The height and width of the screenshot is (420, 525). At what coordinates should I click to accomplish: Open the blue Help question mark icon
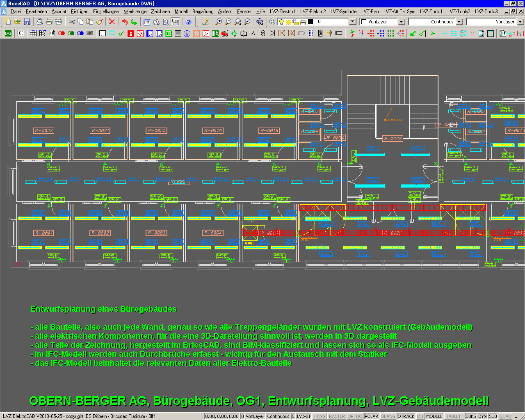coord(188,22)
